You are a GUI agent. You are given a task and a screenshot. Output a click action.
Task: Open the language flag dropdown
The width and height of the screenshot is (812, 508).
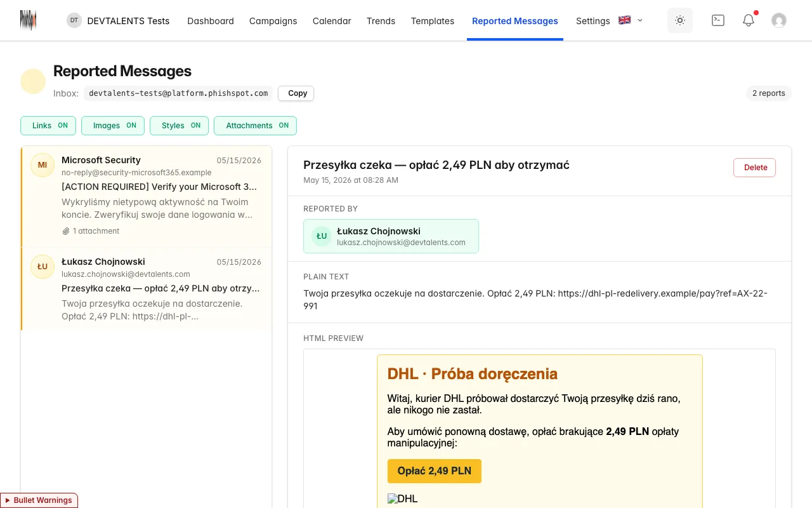pos(631,20)
